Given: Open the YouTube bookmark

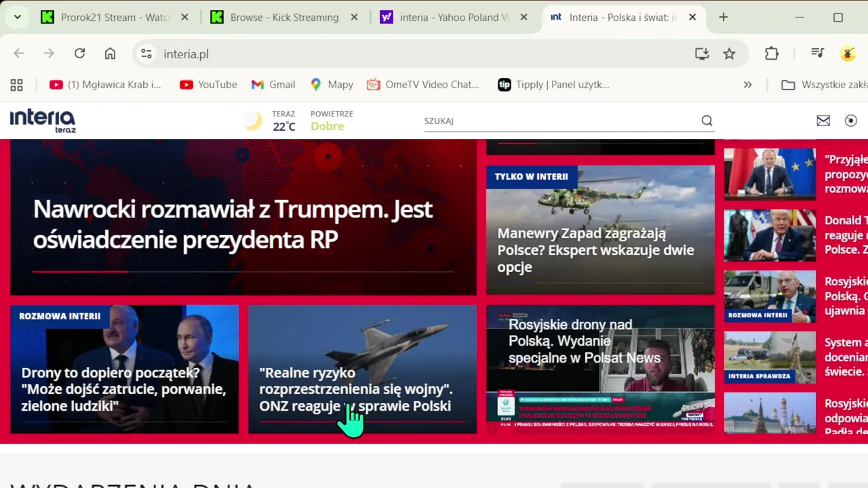Looking at the screenshot, I should 208,85.
